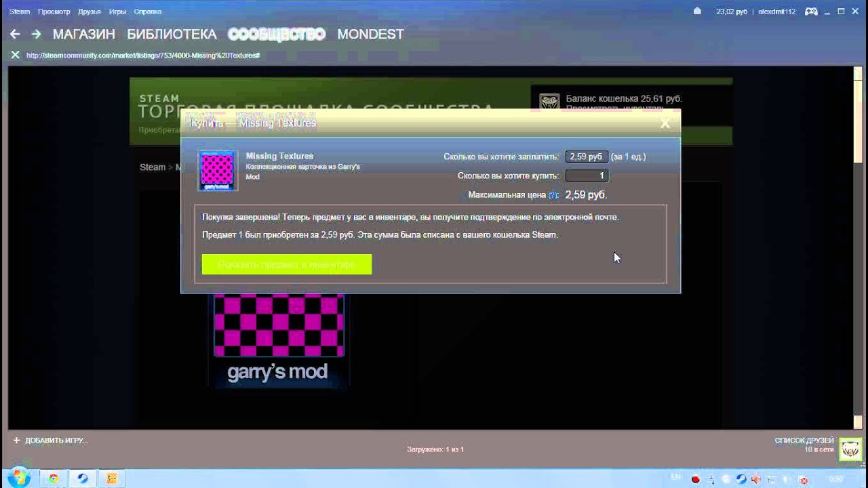This screenshot has width=868, height=488.
Task: Open Chrome from the taskbar
Action: point(53,479)
